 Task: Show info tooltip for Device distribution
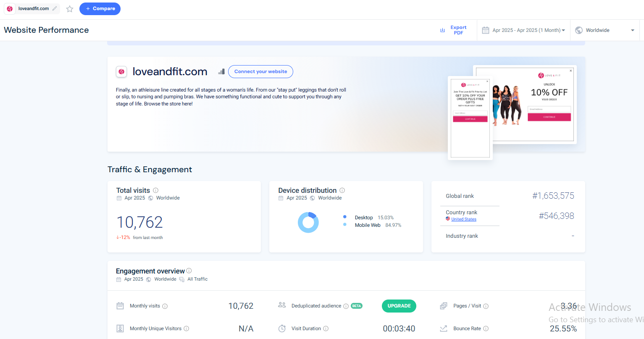coord(342,190)
